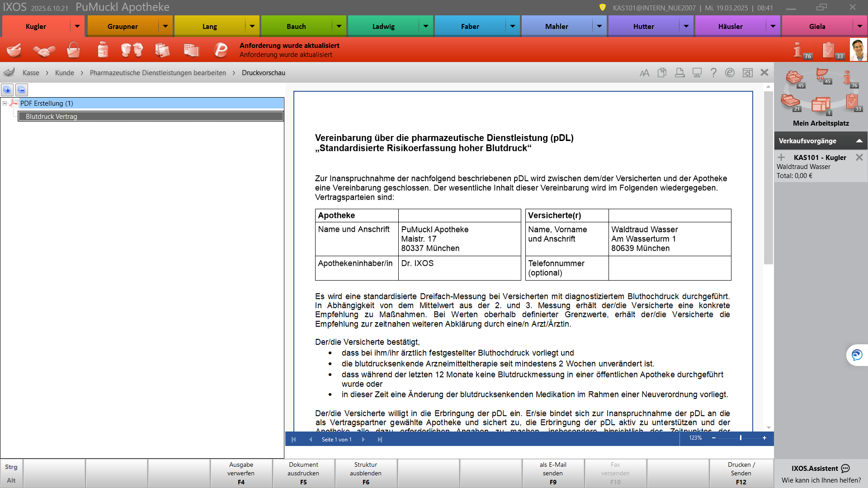The image size is (868, 488).
Task: Click the calculator icon in header bar
Action: (x=748, y=73)
